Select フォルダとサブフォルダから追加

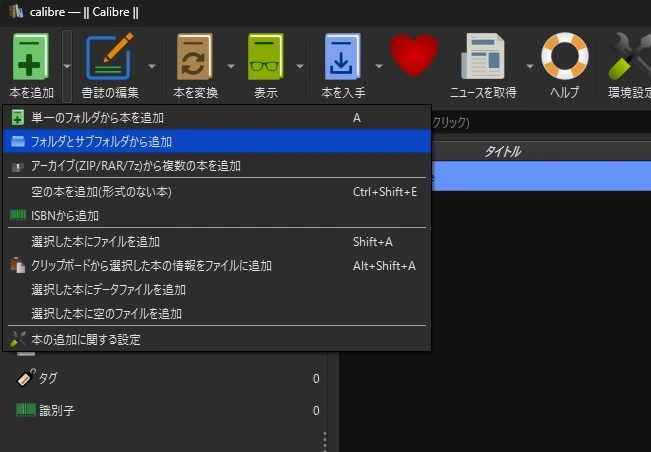(x=217, y=142)
